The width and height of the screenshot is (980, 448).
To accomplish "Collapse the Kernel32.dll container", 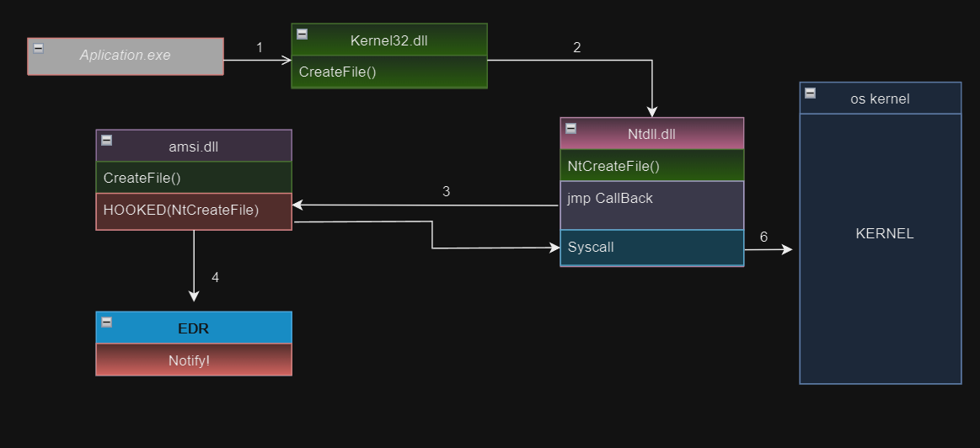I will click(302, 35).
